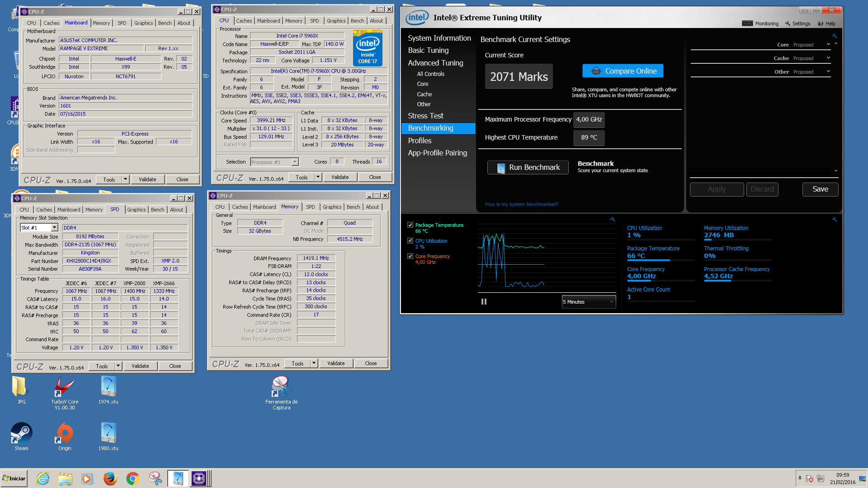This screenshot has width=868, height=488.
Task: Open the Slot #1 dropdown in the CPU-Z SPD window
Action: pos(55,228)
